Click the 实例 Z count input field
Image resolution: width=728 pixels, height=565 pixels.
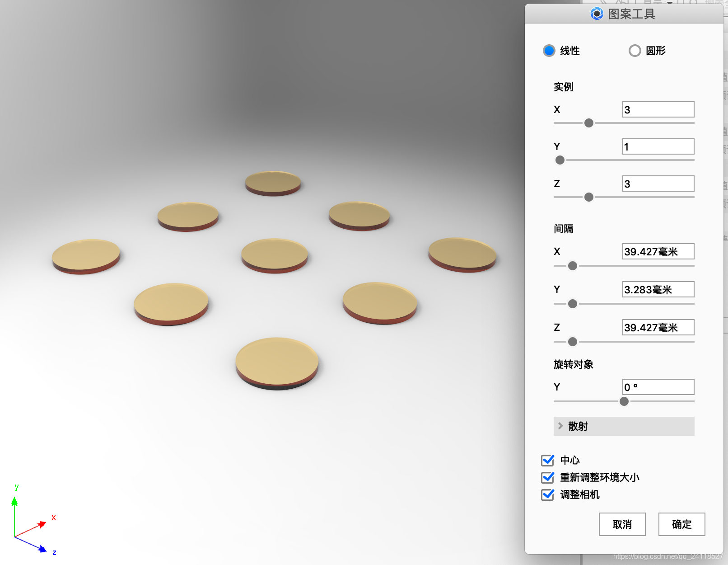point(658,184)
